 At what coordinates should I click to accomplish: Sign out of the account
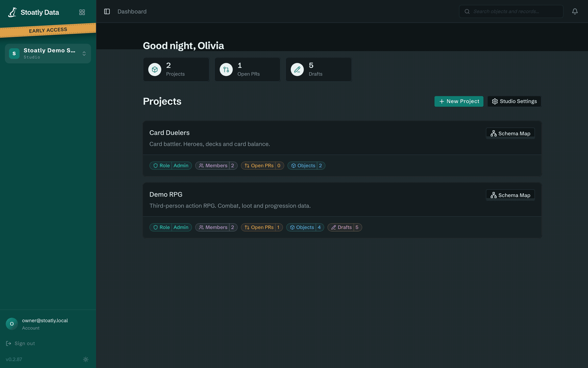(20, 343)
